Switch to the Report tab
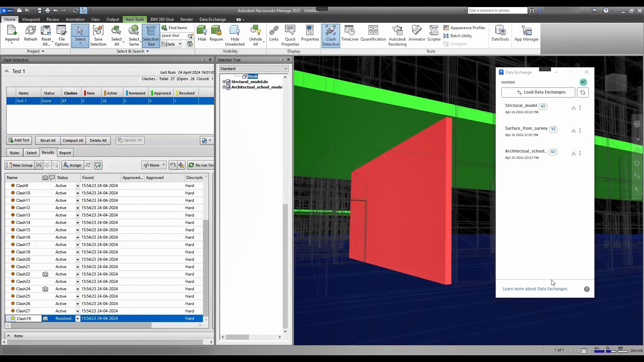The height and width of the screenshot is (362, 644). click(x=65, y=153)
